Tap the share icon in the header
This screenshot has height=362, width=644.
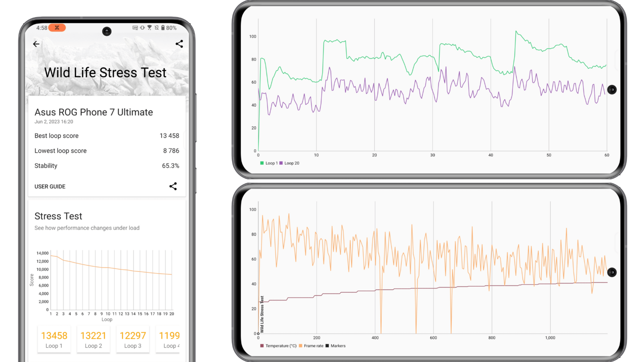179,44
